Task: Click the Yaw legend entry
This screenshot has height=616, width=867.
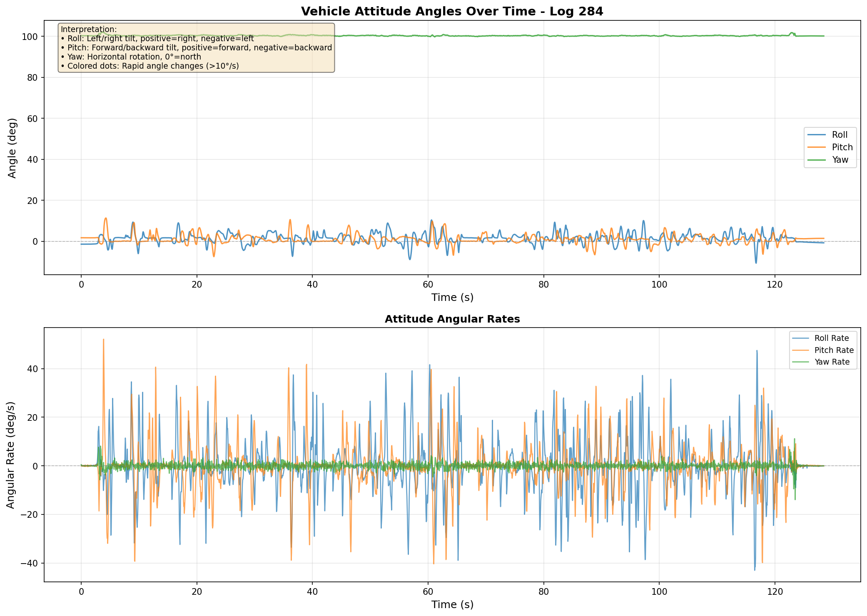Action: pyautogui.click(x=840, y=160)
